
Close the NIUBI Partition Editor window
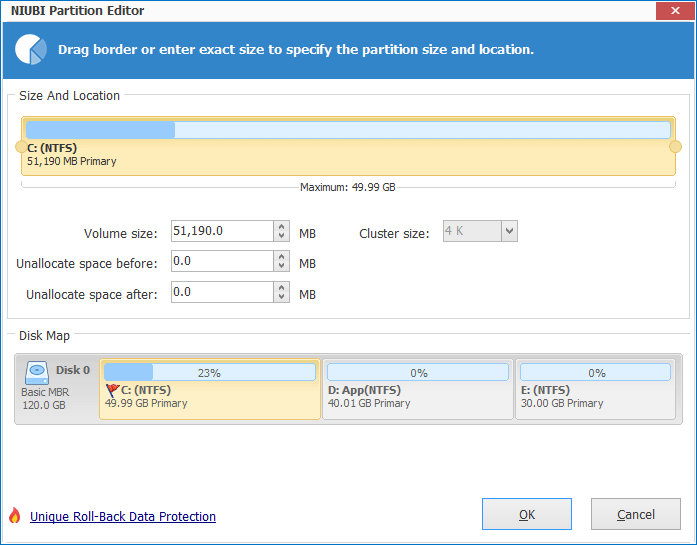pos(675,11)
